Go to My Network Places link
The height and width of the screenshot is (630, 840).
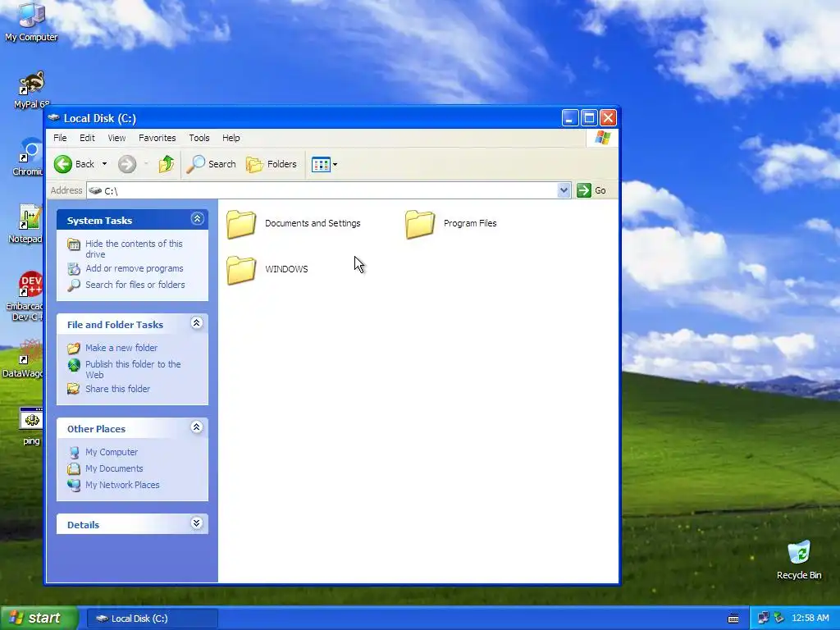pos(122,485)
